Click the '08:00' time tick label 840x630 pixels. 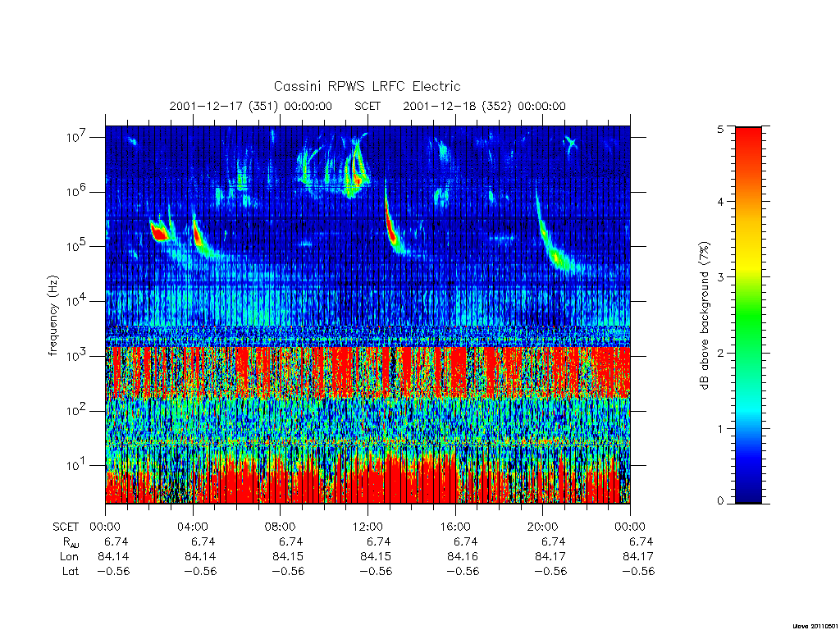(281, 527)
